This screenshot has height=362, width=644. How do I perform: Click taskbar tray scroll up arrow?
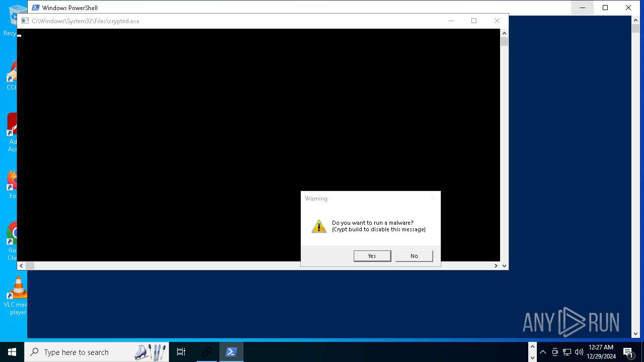click(x=532, y=346)
